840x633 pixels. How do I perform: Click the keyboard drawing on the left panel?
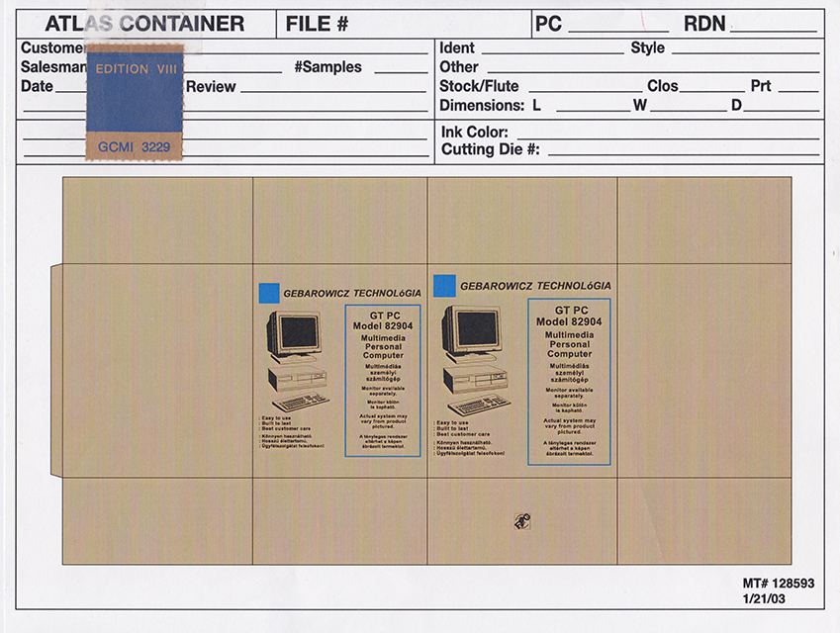[x=301, y=403]
